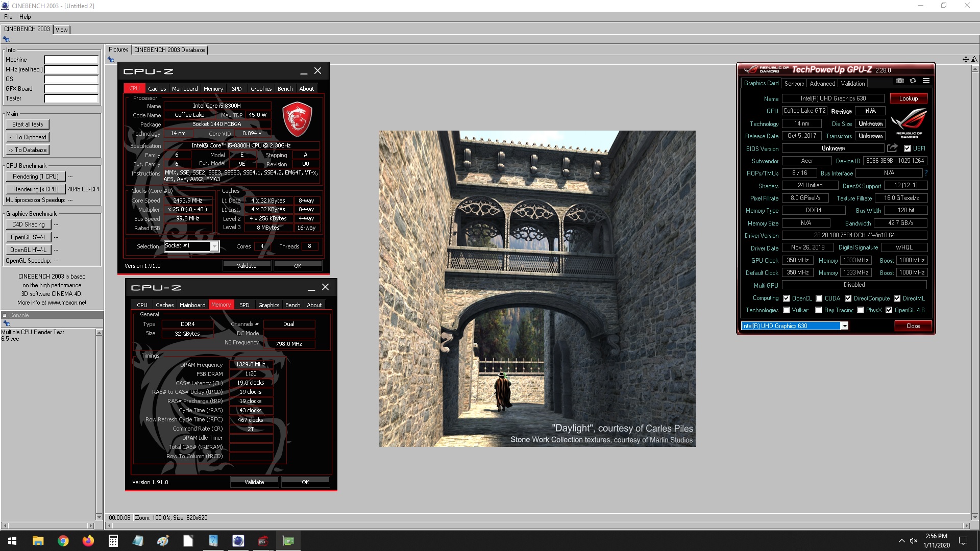Click the console panel scroll up arrow
Image resolution: width=980 pixels, height=551 pixels.
[99, 333]
